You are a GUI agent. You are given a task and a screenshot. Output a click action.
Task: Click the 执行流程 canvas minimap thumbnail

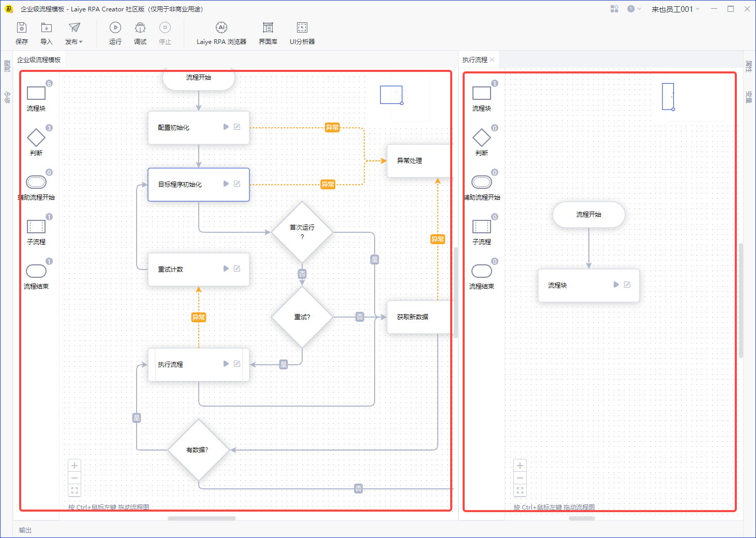tap(668, 97)
